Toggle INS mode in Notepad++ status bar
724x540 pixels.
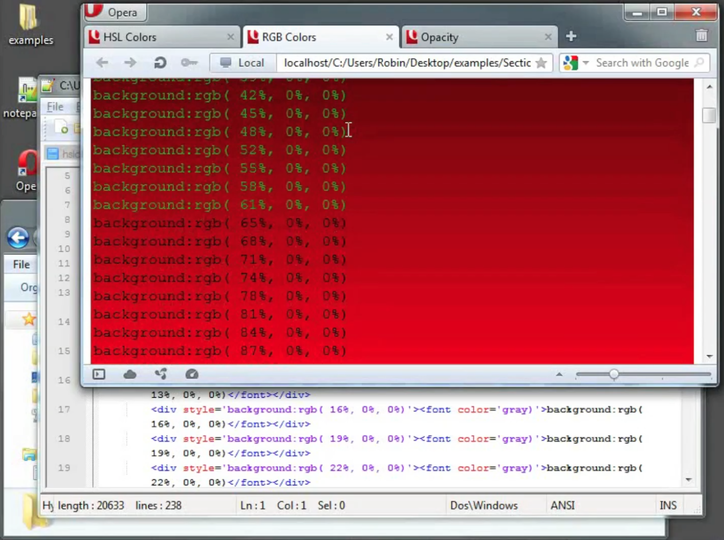point(668,506)
